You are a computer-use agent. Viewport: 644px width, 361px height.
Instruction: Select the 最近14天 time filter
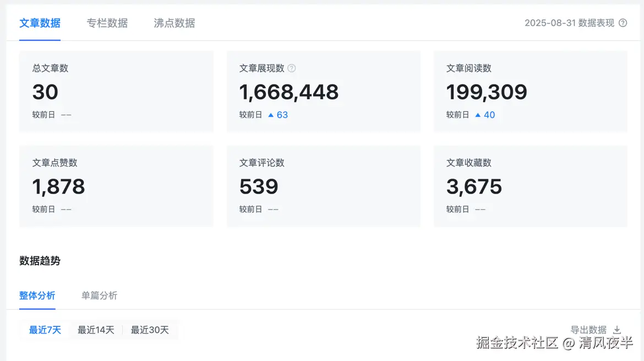click(x=96, y=329)
